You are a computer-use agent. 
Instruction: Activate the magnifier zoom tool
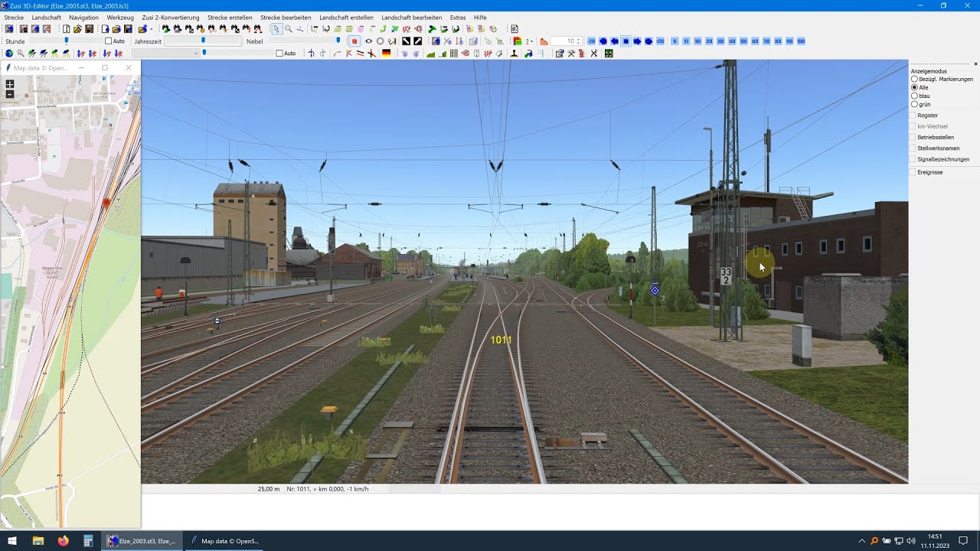(x=289, y=29)
